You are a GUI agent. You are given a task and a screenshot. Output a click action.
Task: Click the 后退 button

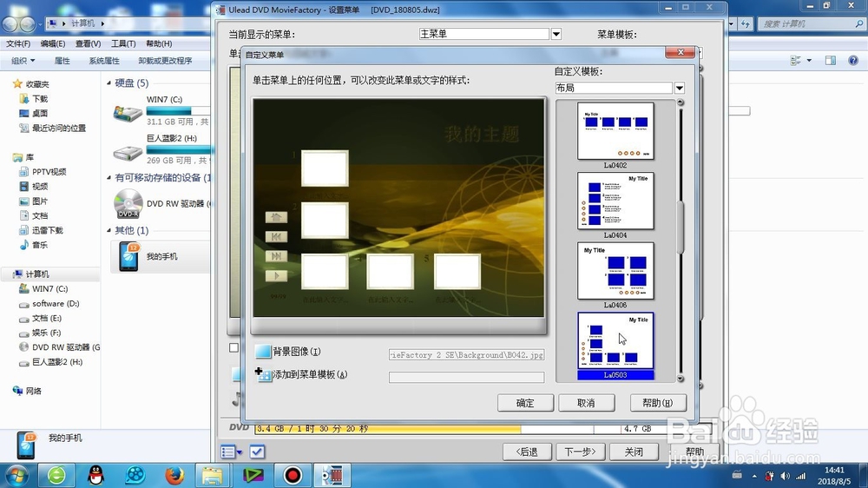pos(527,452)
